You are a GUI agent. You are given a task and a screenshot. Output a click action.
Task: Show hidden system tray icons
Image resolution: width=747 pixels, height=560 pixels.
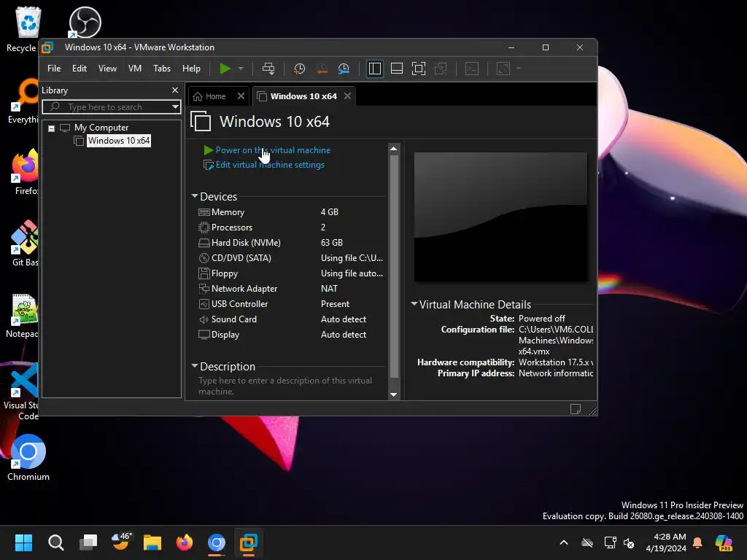[x=564, y=542]
